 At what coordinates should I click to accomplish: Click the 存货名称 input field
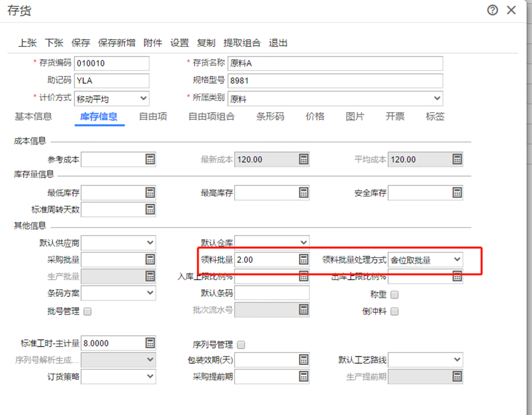[x=335, y=63]
